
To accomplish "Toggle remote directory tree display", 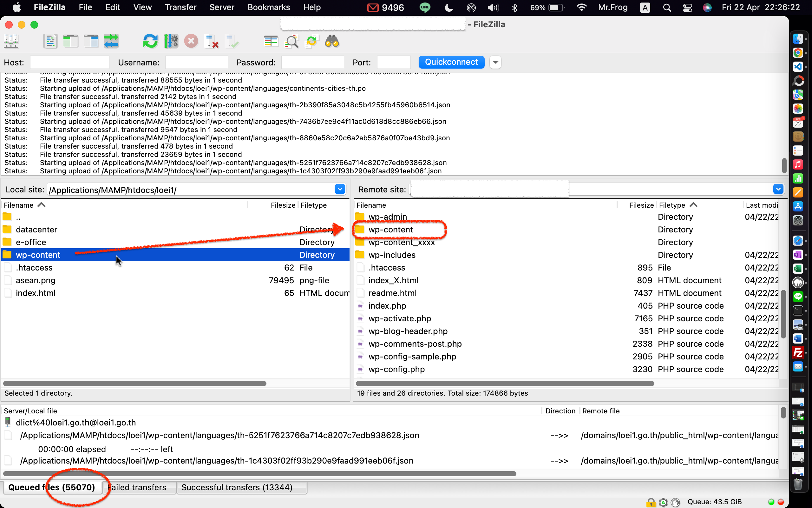I will point(91,42).
